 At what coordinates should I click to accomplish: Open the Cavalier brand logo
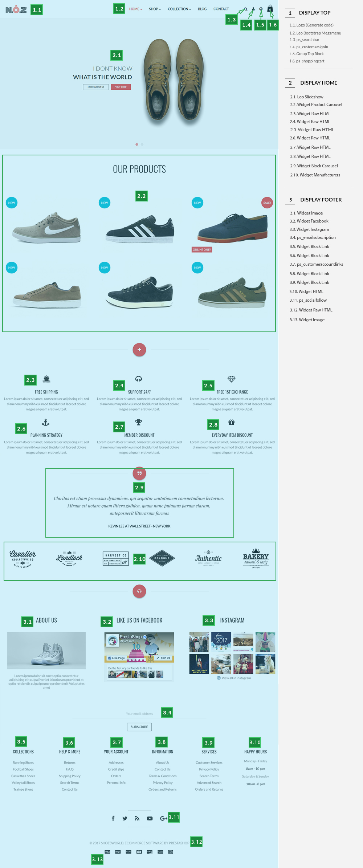(23, 559)
